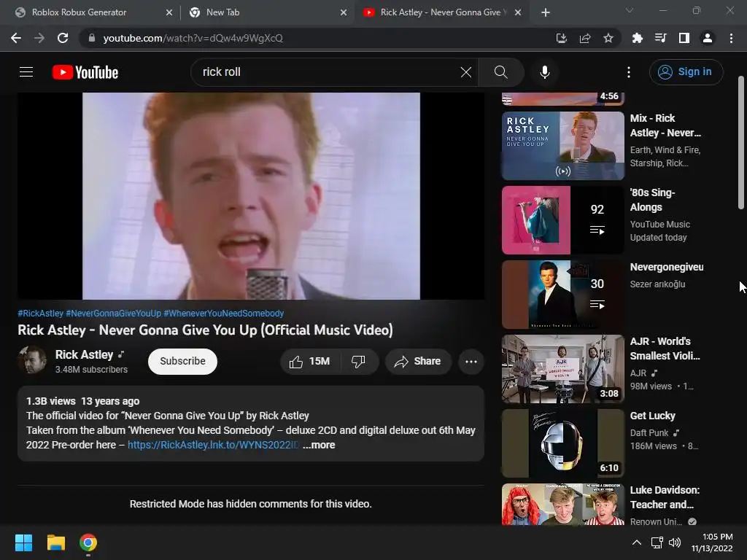Open the Rick Astley channel name

(x=85, y=355)
